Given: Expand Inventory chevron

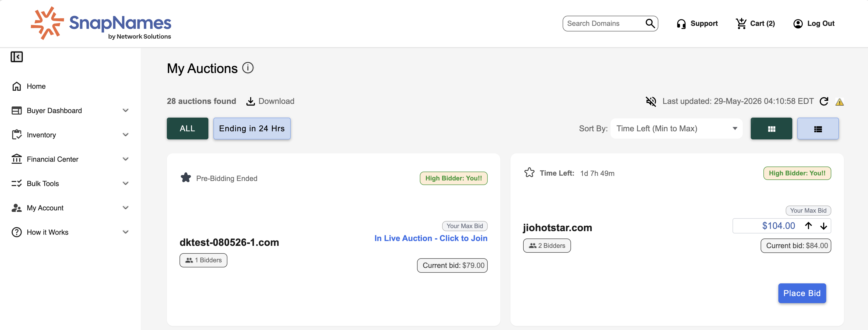Looking at the screenshot, I should pos(126,135).
